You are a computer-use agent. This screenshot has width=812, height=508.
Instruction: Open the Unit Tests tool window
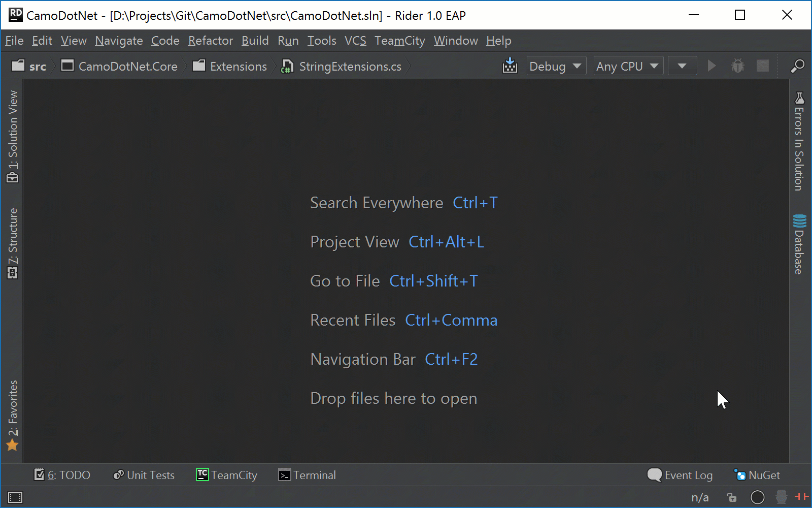tap(144, 475)
